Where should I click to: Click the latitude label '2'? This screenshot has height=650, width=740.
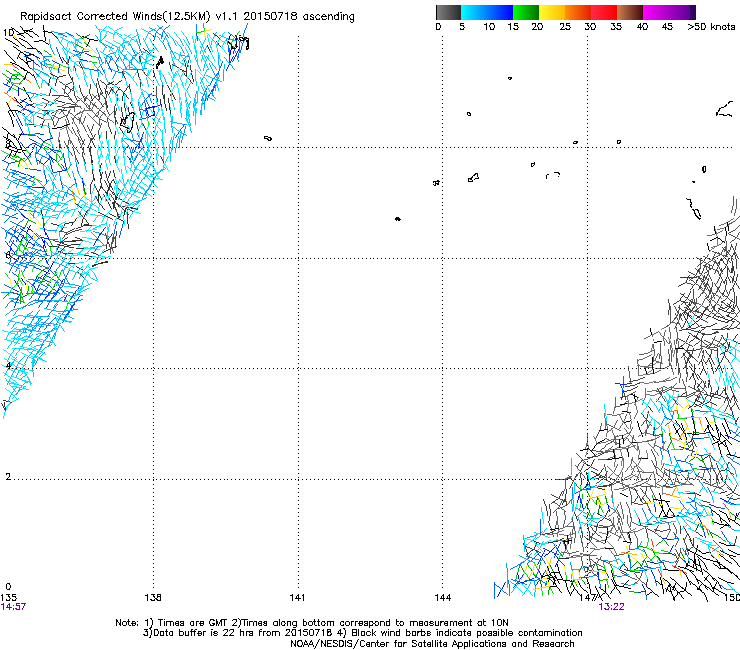coord(8,476)
